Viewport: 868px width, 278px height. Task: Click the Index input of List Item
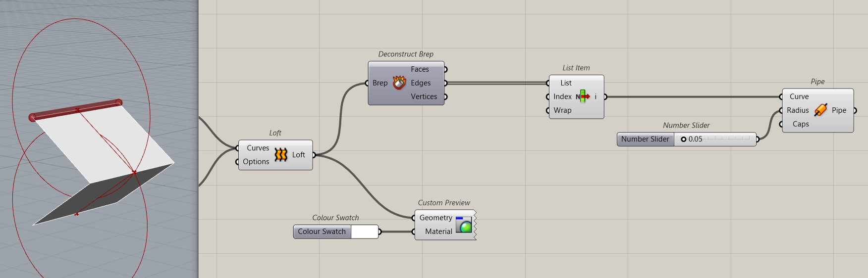[562, 96]
